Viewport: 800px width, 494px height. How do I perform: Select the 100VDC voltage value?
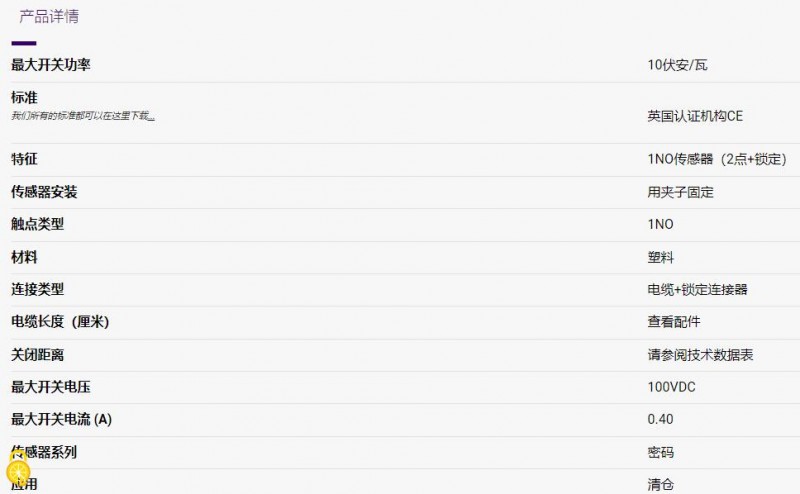(x=671, y=387)
